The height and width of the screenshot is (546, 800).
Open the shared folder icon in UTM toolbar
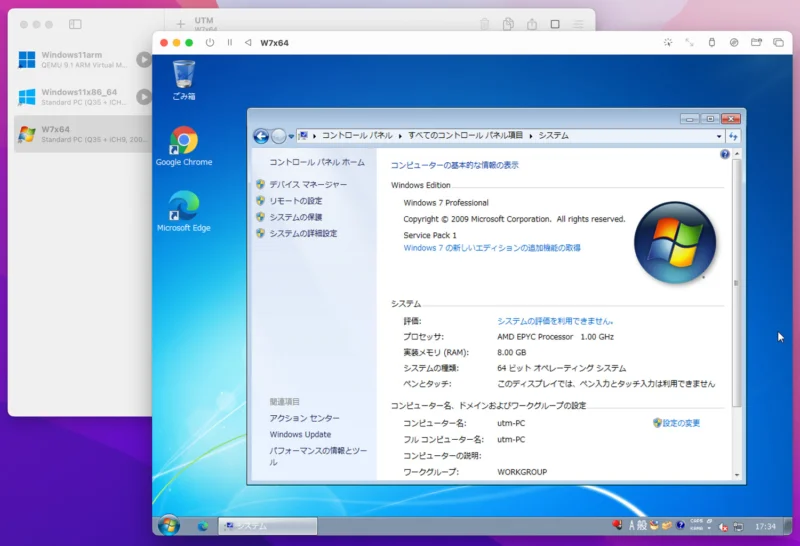[756, 43]
